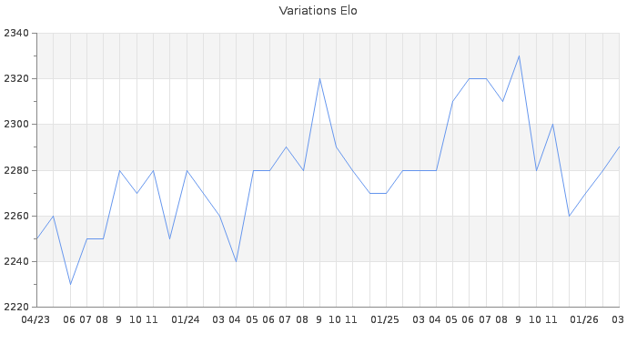Click the chart title Variations Elo
Viewport: 637px width, 364px height.
[318, 11]
